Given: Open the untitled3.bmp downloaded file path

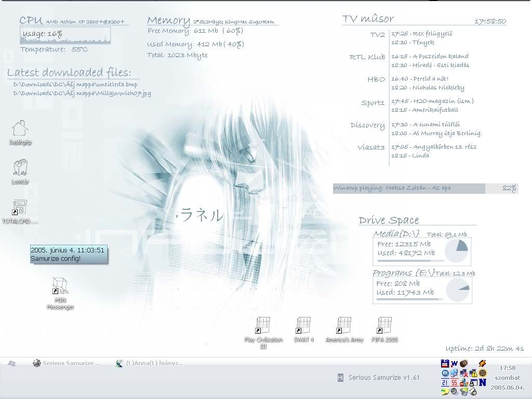Looking at the screenshot, I should click(x=75, y=84).
